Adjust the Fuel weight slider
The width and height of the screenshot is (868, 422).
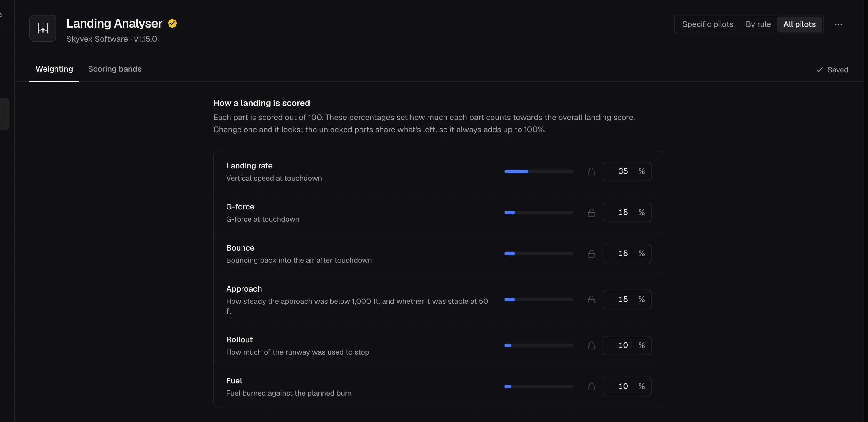point(539,387)
